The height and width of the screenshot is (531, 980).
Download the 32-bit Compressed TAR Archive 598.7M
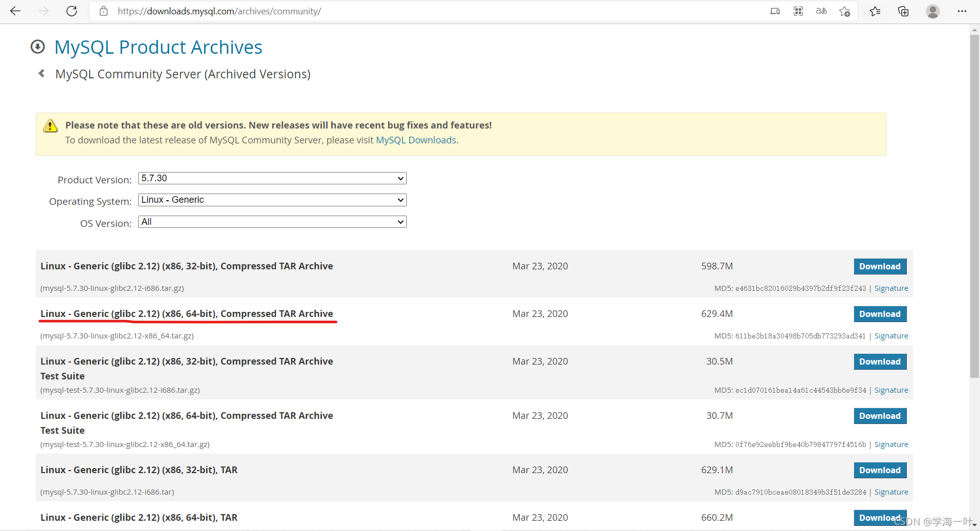[880, 266]
